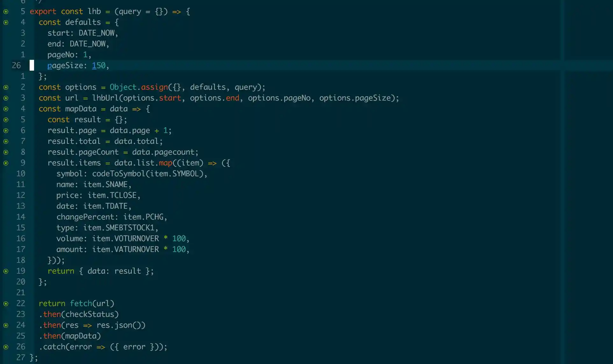Click the 'changePercent' key
Screen dimensions: 613x364
coord(85,217)
